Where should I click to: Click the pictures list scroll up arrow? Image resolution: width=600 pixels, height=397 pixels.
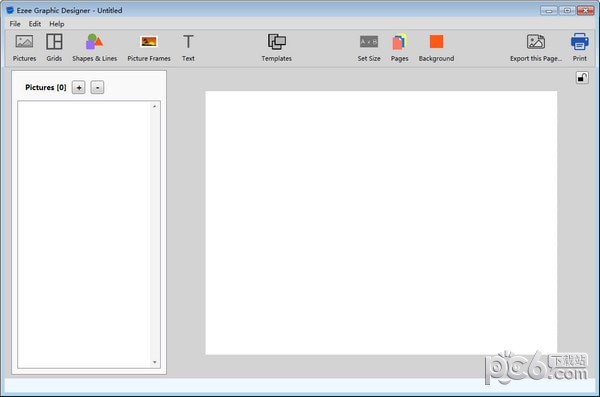click(x=155, y=106)
